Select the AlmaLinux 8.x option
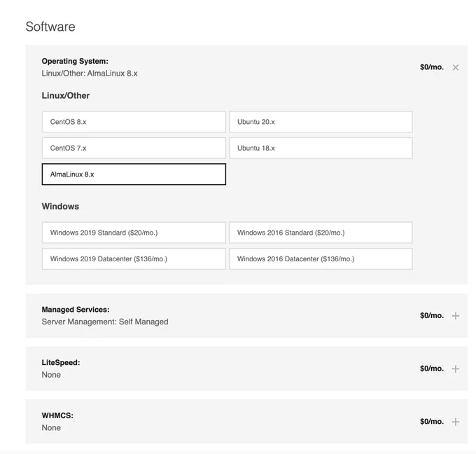 134,174
